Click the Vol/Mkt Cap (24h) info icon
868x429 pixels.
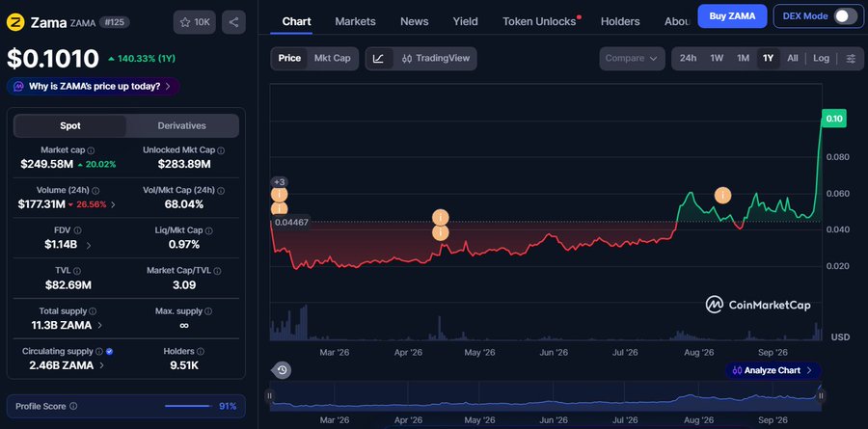point(221,191)
